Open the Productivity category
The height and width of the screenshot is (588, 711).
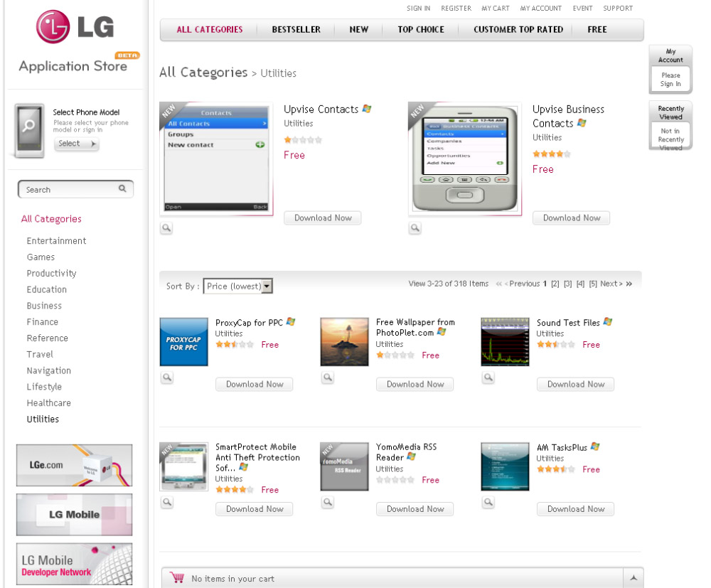click(51, 273)
